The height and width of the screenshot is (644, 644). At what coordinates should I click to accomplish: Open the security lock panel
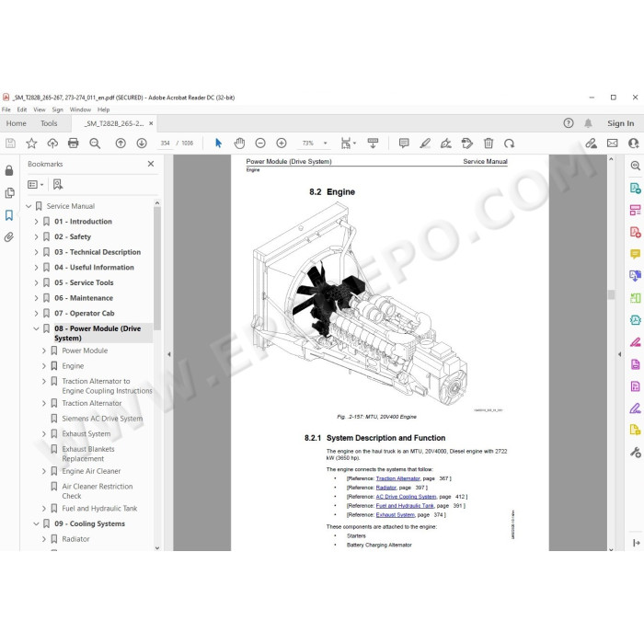pyautogui.click(x=9, y=170)
